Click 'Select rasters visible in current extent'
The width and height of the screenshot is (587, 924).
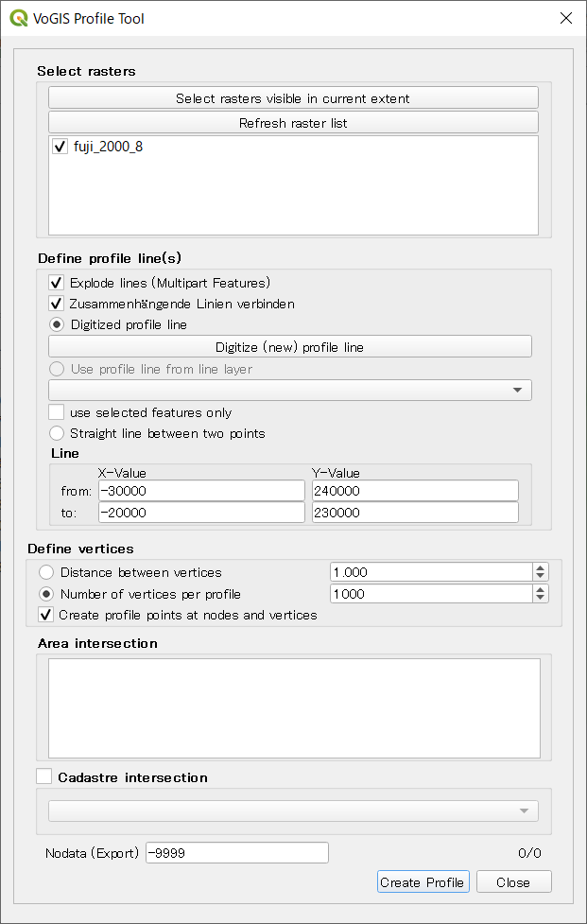pos(293,98)
